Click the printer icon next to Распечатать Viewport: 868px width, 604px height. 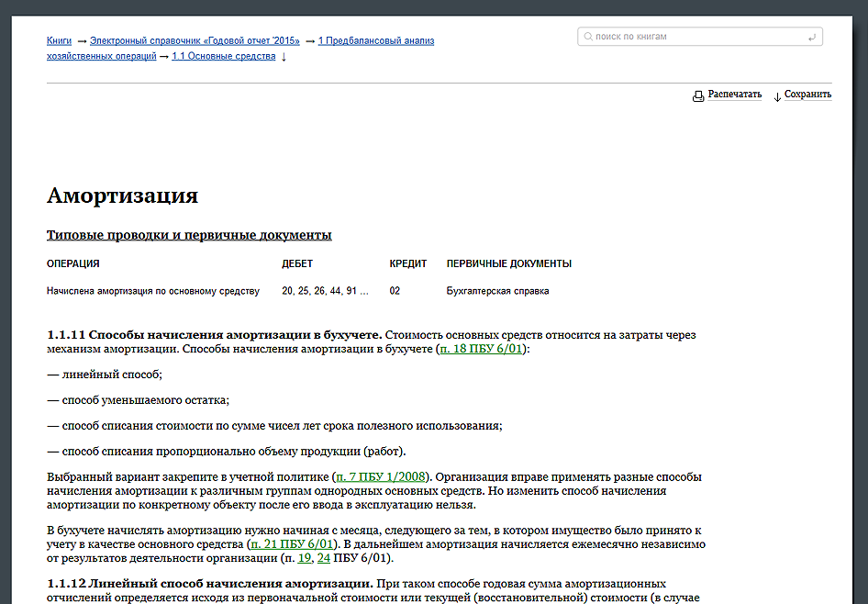click(x=698, y=96)
